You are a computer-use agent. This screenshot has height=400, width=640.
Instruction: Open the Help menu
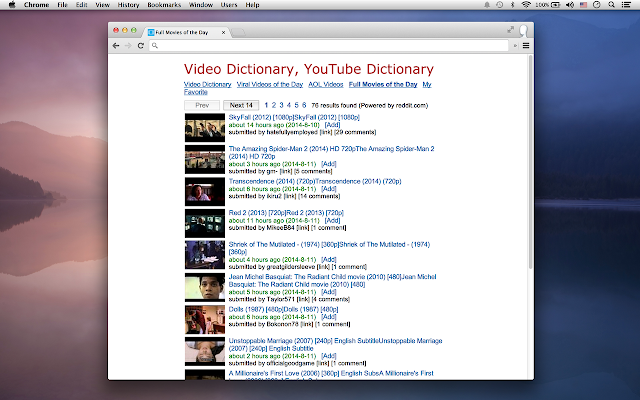click(x=252, y=5)
